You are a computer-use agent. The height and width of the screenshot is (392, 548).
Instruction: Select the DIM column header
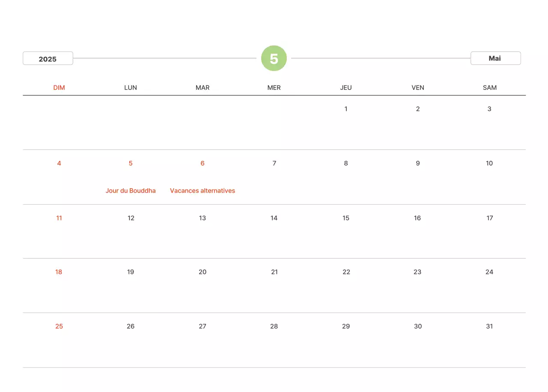tap(59, 88)
